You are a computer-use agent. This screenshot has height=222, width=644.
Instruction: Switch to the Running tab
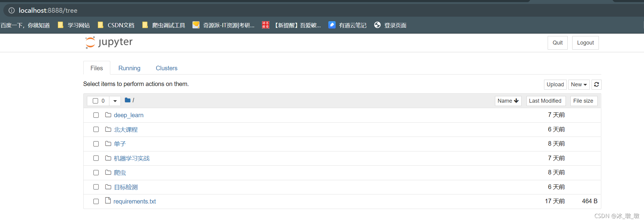129,68
